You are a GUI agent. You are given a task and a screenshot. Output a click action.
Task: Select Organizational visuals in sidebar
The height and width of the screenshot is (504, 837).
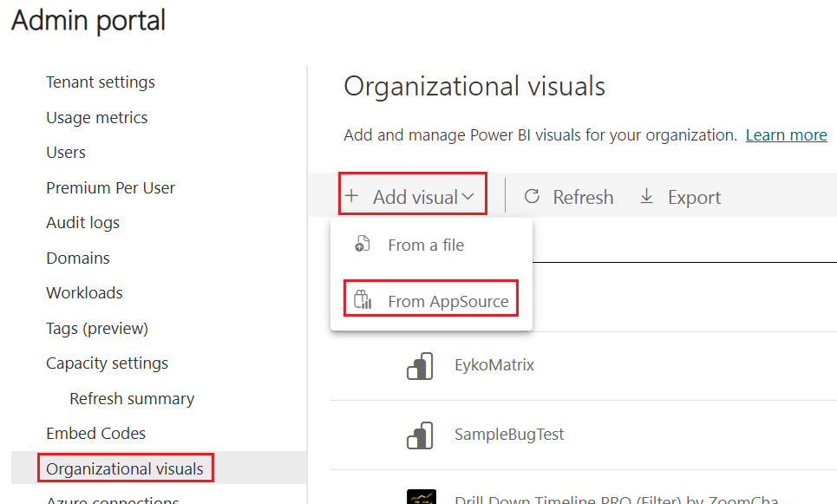tap(125, 469)
